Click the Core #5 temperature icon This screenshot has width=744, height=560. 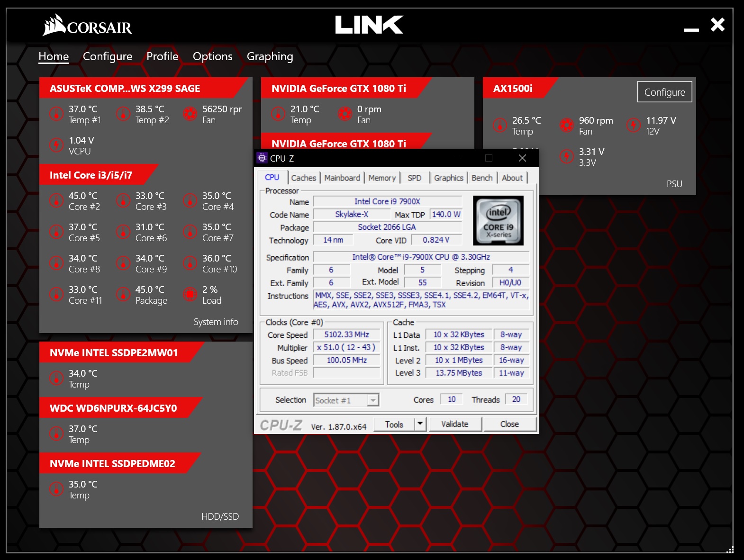56,232
